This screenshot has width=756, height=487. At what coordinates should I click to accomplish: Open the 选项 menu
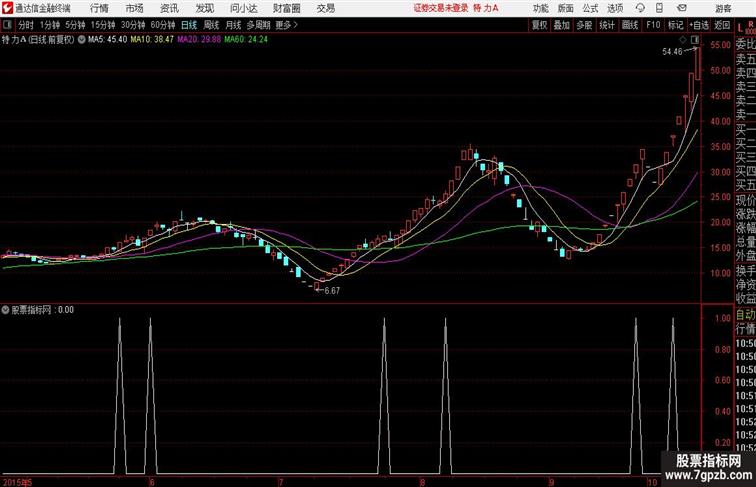[615, 8]
